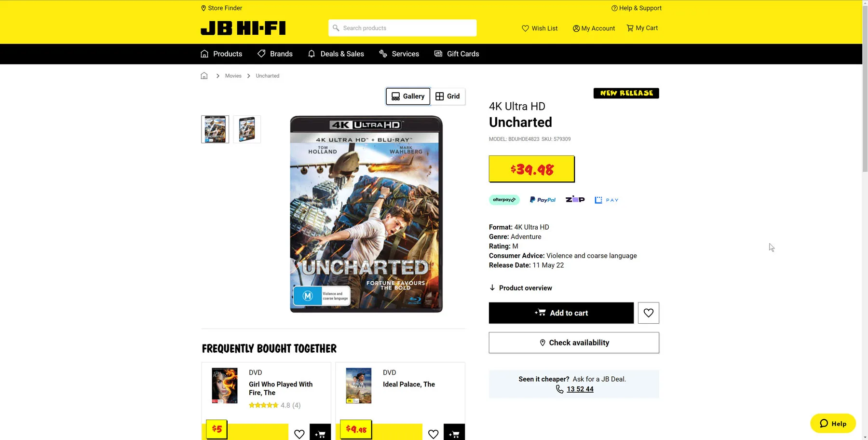Screen dimensions: 868x440
Task: Open the Products menu
Action: [x=221, y=54]
